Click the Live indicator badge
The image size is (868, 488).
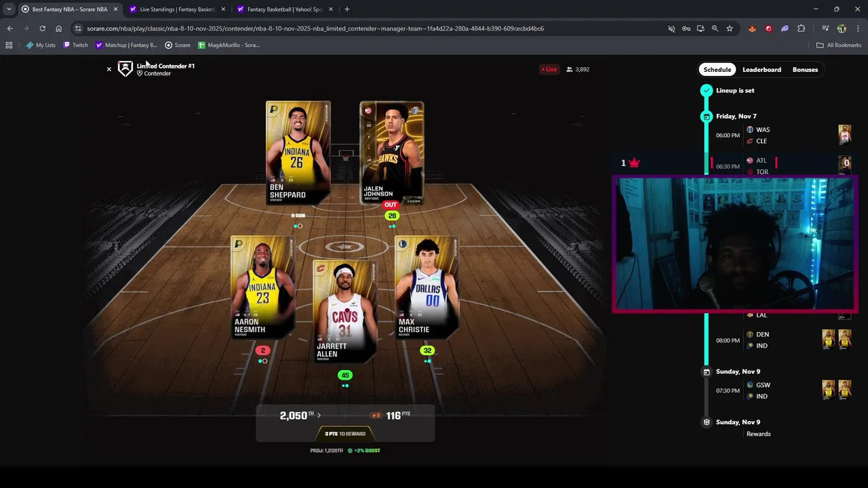pyautogui.click(x=549, y=69)
